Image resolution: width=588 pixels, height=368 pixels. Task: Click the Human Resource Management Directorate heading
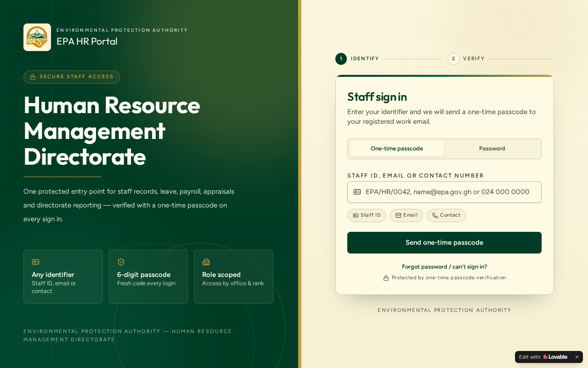pyautogui.click(x=112, y=131)
